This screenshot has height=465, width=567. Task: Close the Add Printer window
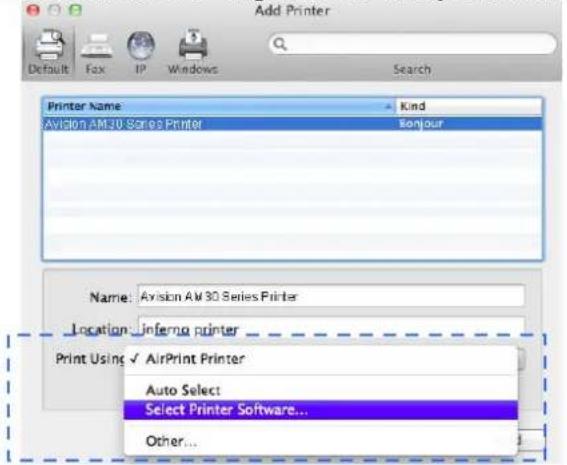(33, 10)
